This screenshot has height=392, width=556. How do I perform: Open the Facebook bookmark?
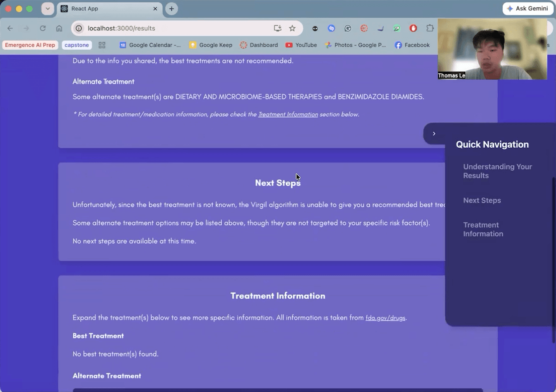tap(412, 45)
